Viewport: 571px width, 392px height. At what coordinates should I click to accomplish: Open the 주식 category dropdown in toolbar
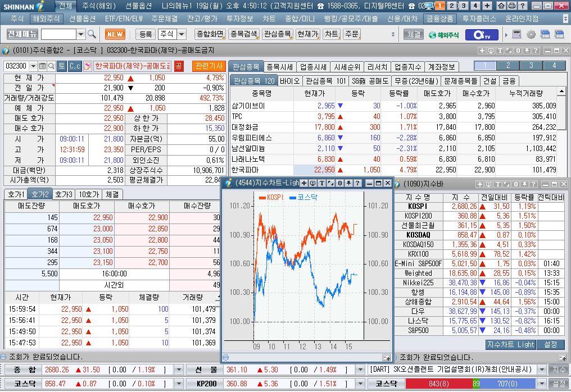182,34
